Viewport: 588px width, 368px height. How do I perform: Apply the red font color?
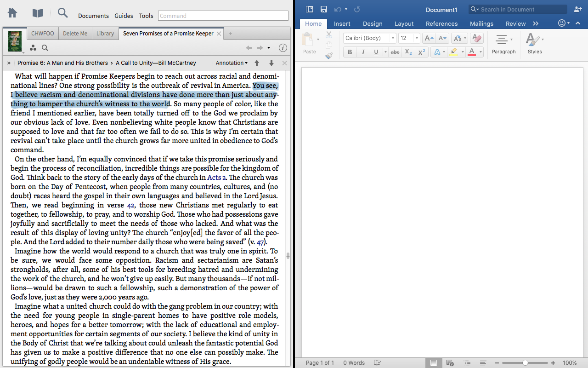coord(472,52)
